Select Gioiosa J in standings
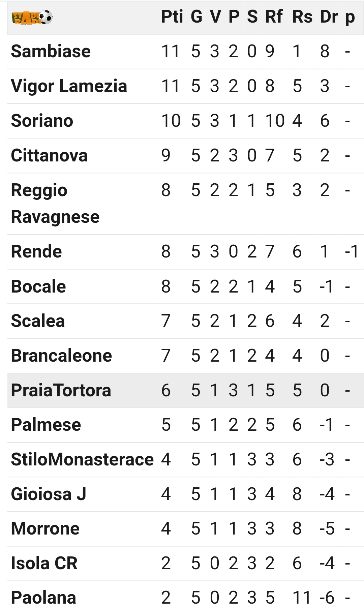 tap(49, 494)
